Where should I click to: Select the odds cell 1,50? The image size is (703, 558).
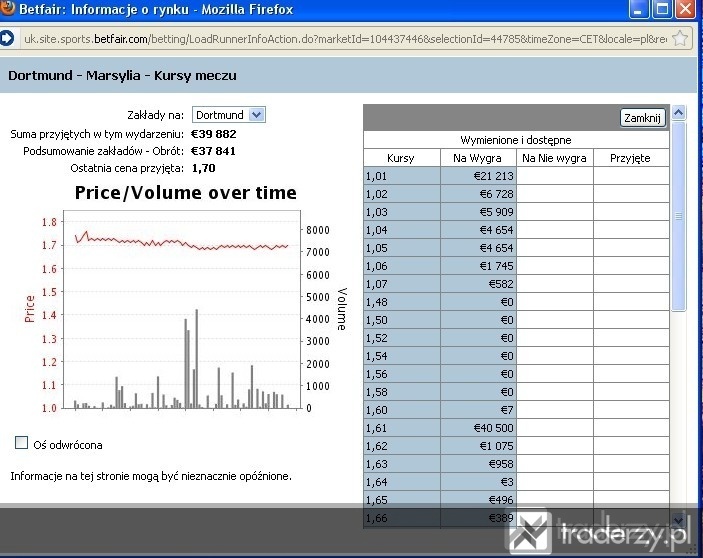point(402,320)
